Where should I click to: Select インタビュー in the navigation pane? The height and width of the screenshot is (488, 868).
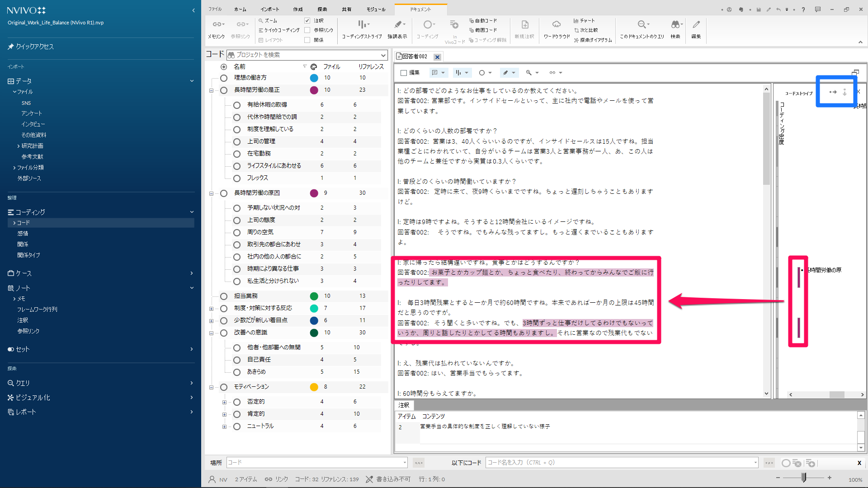[x=33, y=124]
